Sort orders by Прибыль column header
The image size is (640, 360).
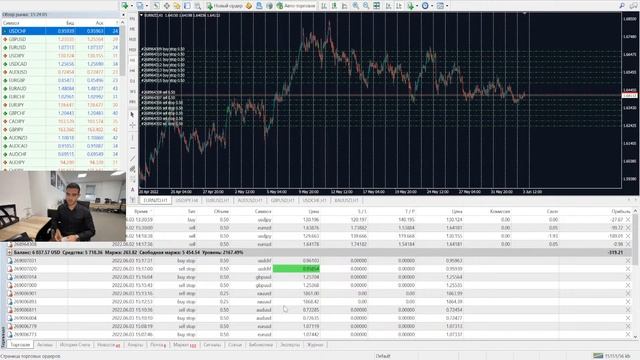click(620, 211)
